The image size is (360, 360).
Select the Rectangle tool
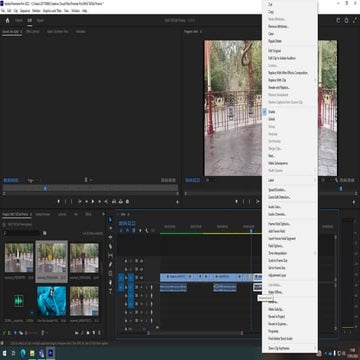click(x=110, y=273)
